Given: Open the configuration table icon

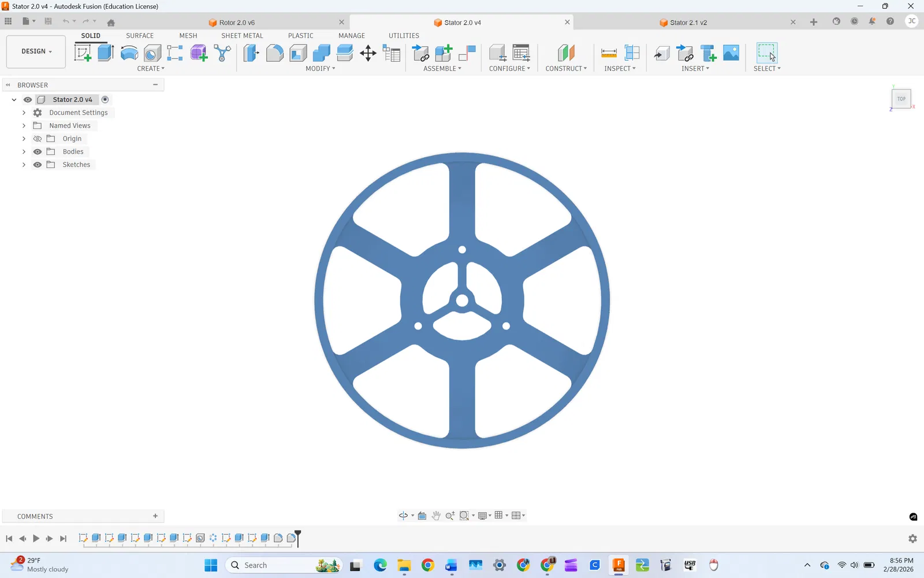Looking at the screenshot, I should tap(521, 53).
